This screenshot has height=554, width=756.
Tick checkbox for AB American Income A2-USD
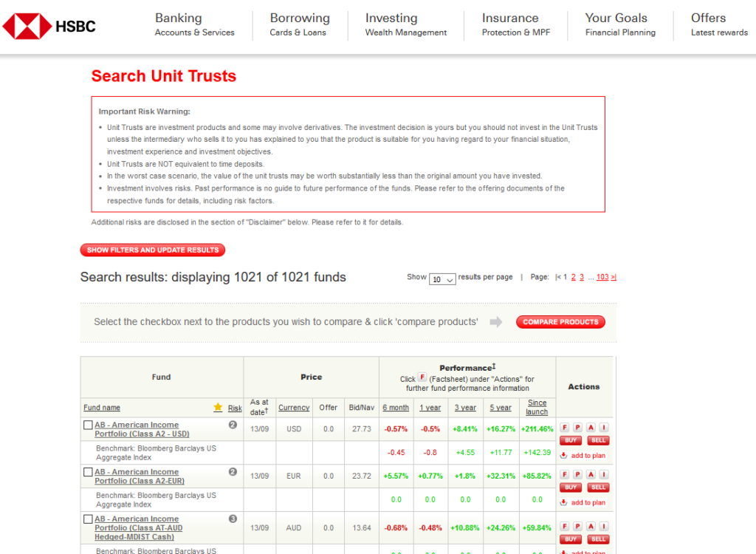88,425
